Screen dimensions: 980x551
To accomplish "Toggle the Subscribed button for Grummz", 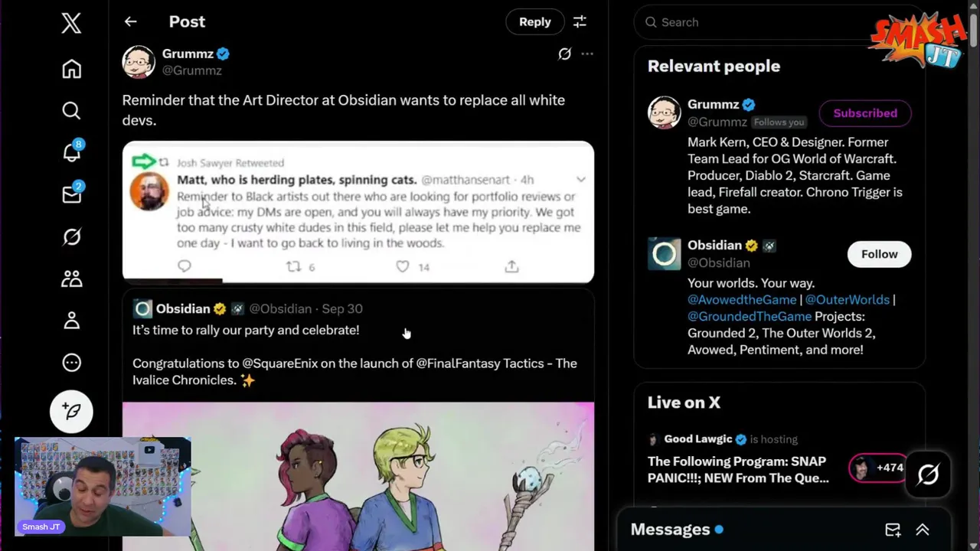I will [x=864, y=113].
